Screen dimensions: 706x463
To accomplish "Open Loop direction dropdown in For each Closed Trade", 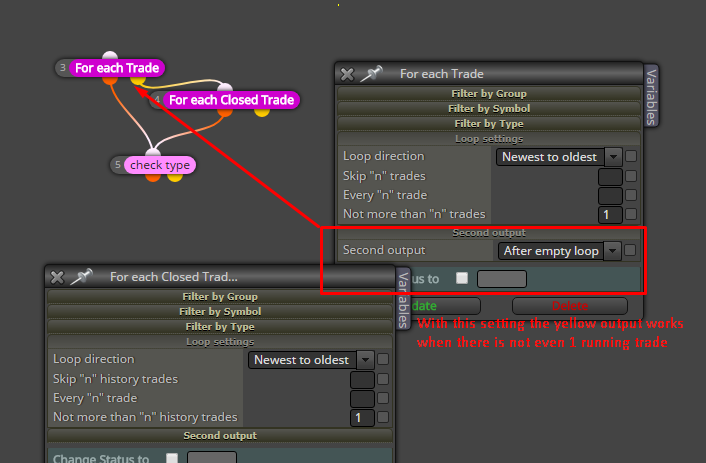I will [x=311, y=360].
